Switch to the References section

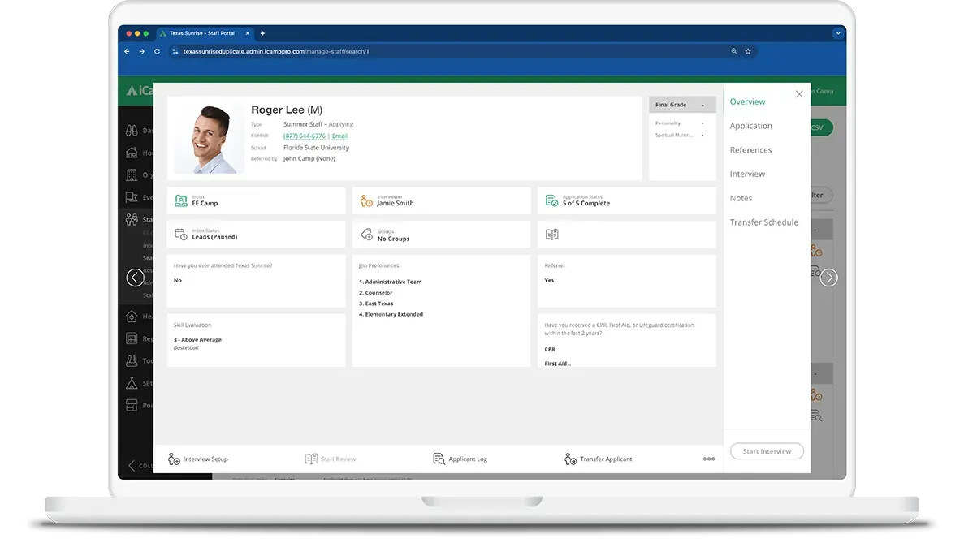(x=750, y=150)
